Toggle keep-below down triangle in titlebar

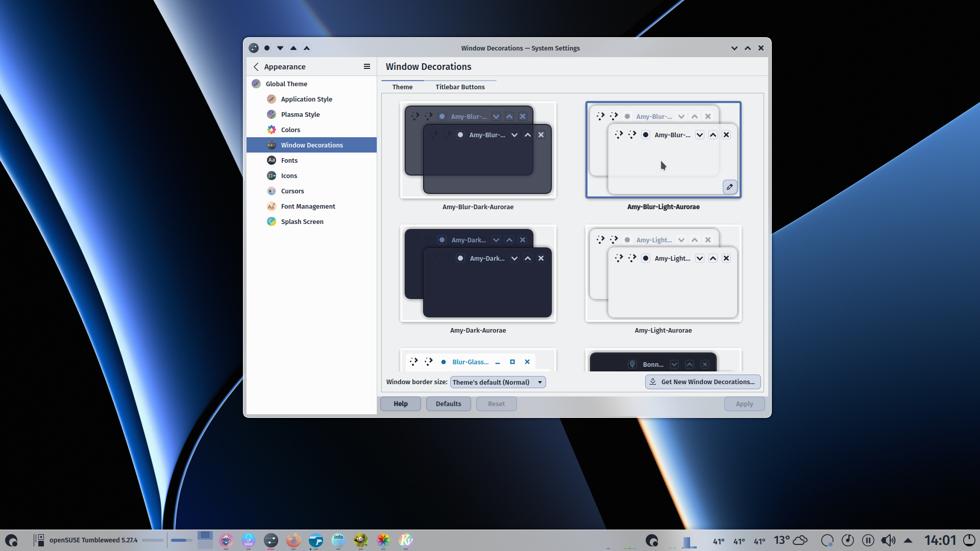coord(280,48)
